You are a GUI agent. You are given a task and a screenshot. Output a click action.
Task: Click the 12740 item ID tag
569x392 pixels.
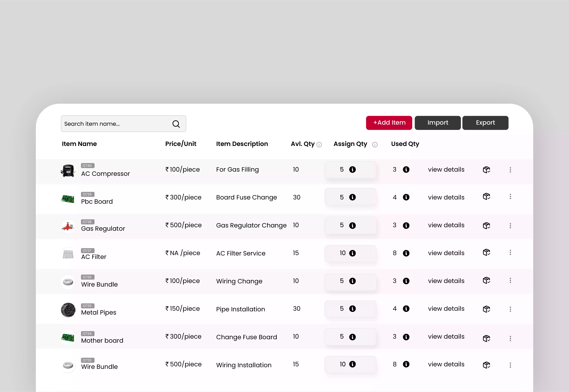88,166
